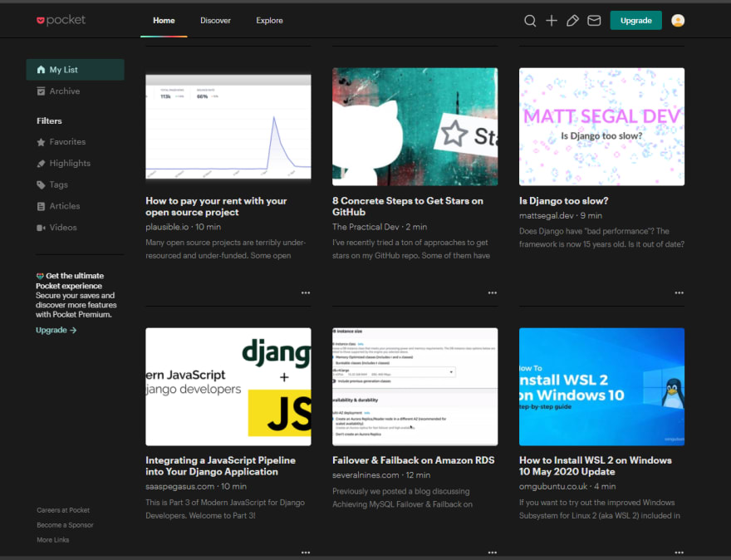Screen dimensions: 731x560
Task: Click the document icon next to Articles
Action: click(41, 206)
